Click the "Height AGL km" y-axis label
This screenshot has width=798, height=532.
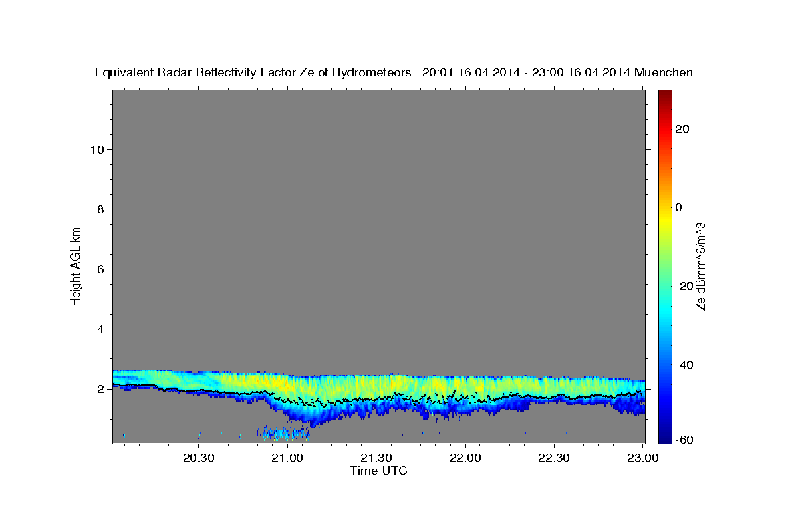[76, 265]
